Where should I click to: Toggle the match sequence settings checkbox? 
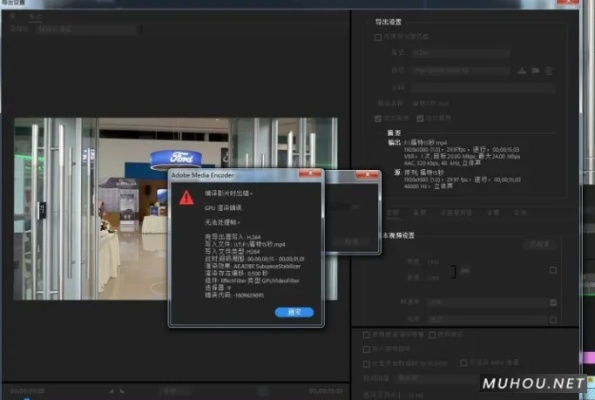pyautogui.click(x=378, y=37)
